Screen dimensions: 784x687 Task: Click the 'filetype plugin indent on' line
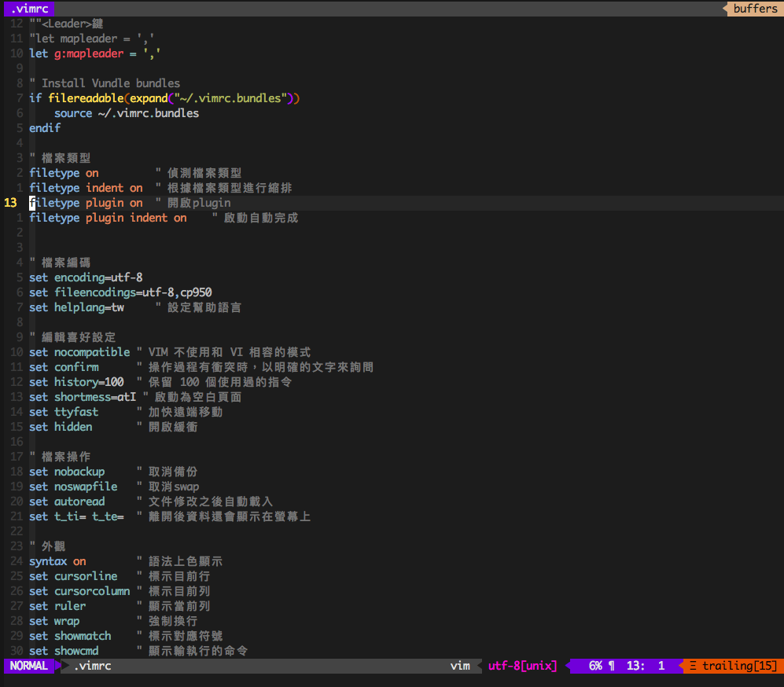[x=108, y=218]
